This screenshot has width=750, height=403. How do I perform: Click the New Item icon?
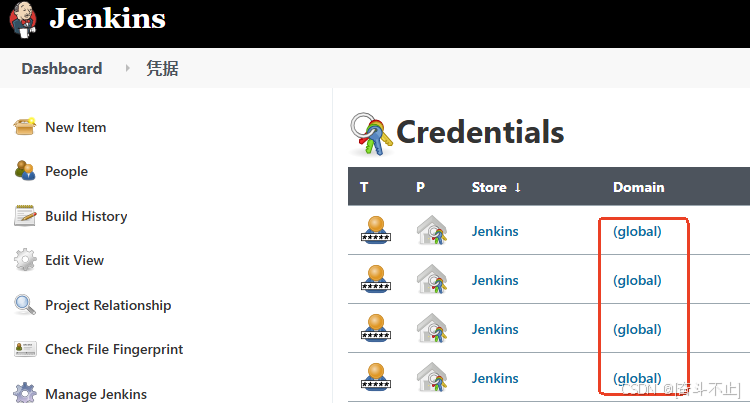coord(25,127)
